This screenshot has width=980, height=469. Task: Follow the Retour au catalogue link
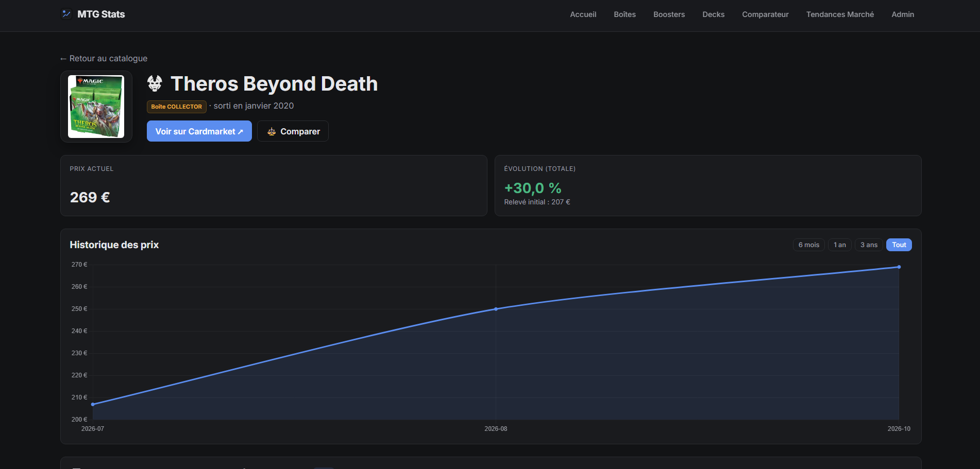(x=104, y=59)
